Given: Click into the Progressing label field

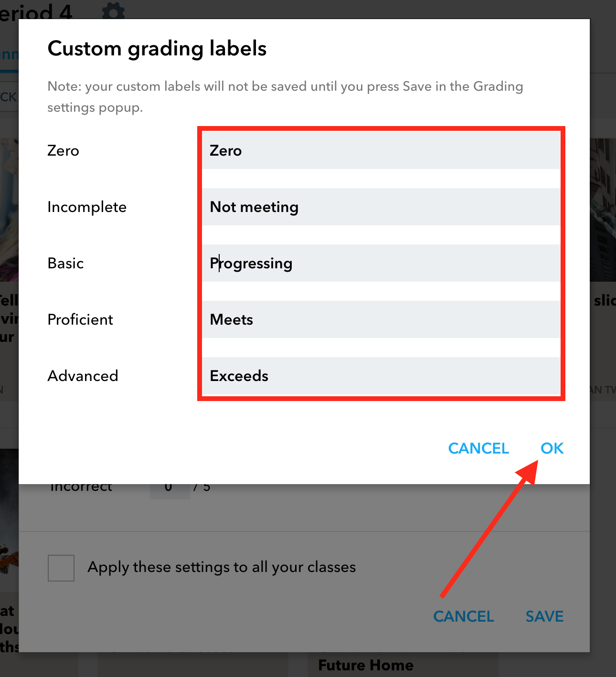Looking at the screenshot, I should (x=381, y=263).
